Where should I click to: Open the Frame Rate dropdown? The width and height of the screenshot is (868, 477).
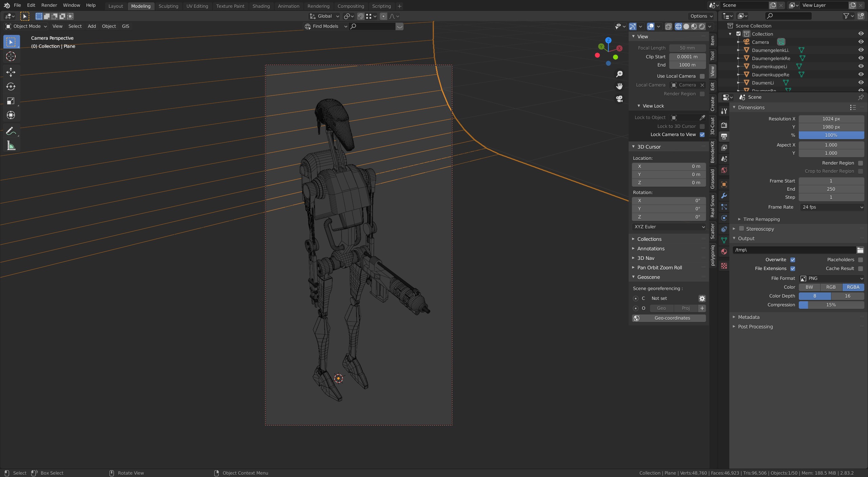[x=831, y=207]
